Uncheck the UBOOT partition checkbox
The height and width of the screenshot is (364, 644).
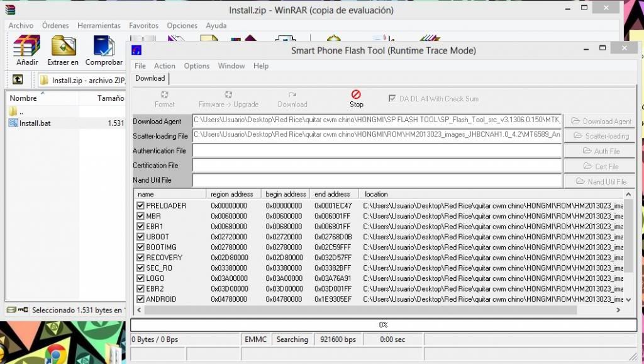click(x=140, y=237)
